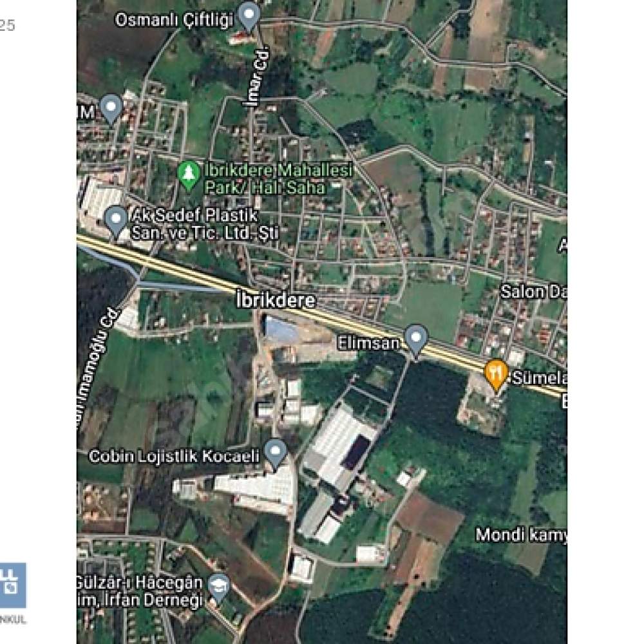Select the Ak Sedef Plastik San. ve Tic. label

(205, 224)
